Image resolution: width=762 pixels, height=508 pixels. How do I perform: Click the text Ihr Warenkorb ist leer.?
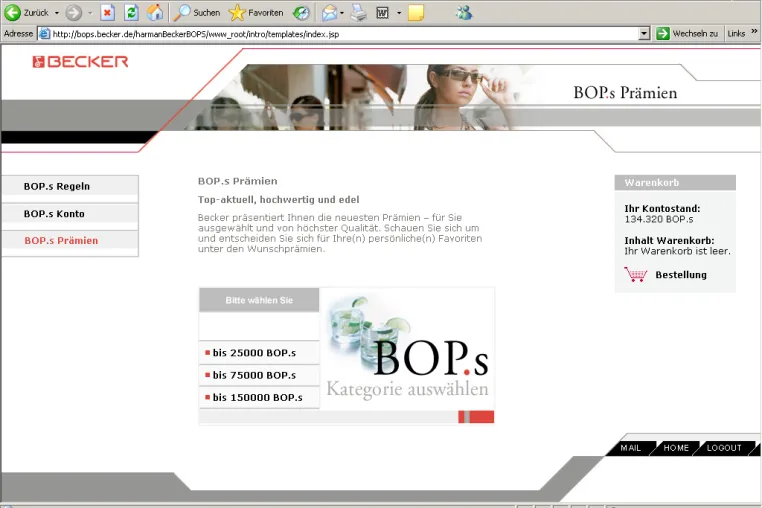pyautogui.click(x=677, y=251)
